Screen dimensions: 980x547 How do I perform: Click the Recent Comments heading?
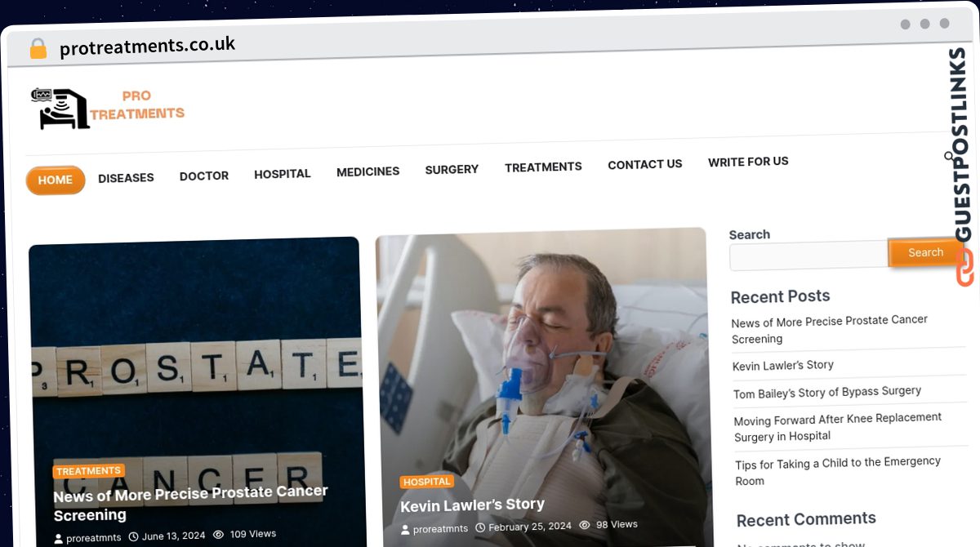[806, 519]
